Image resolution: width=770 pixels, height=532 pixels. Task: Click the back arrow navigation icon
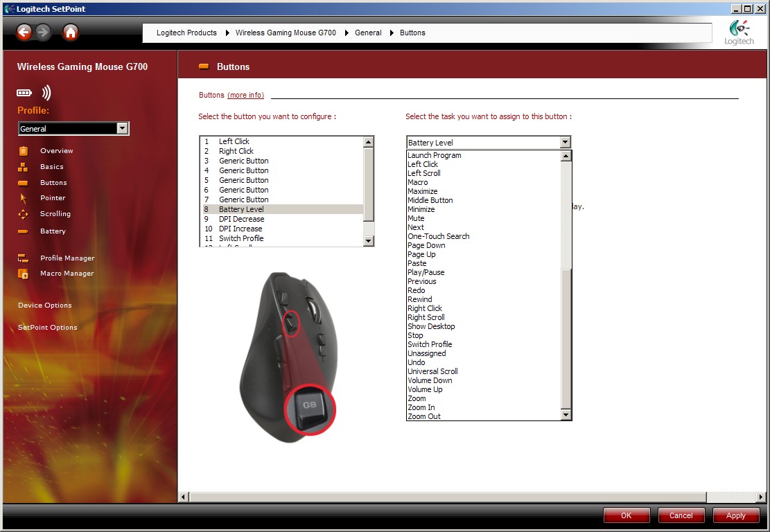pyautogui.click(x=25, y=32)
